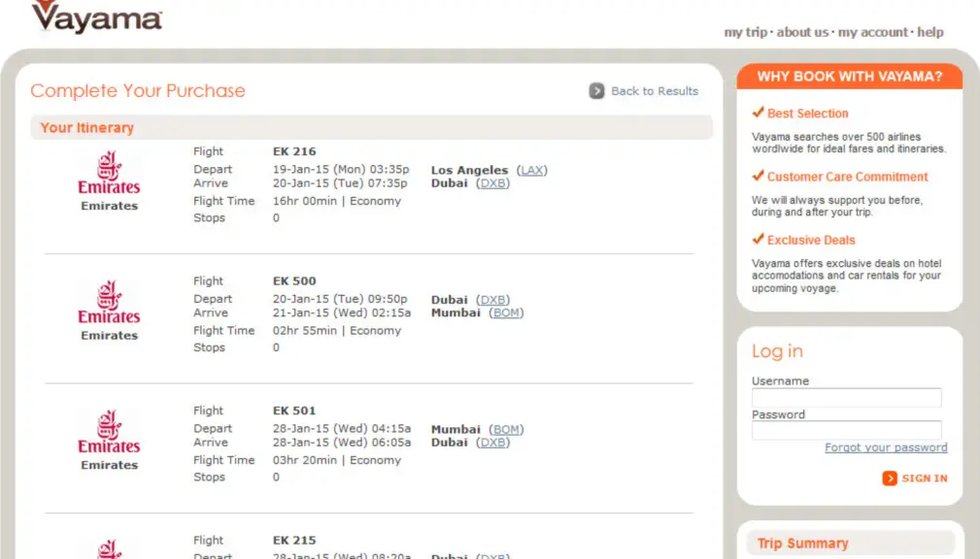This screenshot has height=559, width=980.
Task: Open the my account menu link
Action: coord(872,32)
